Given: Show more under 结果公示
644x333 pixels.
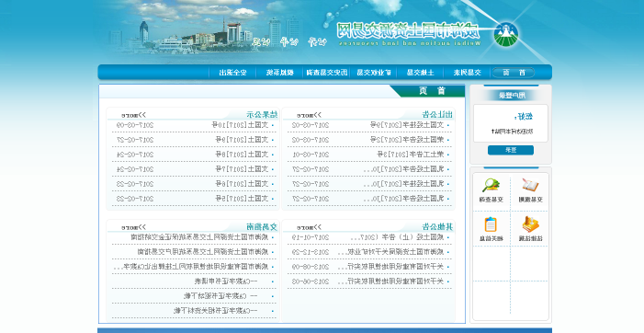Looking at the screenshot, I should [x=134, y=115].
